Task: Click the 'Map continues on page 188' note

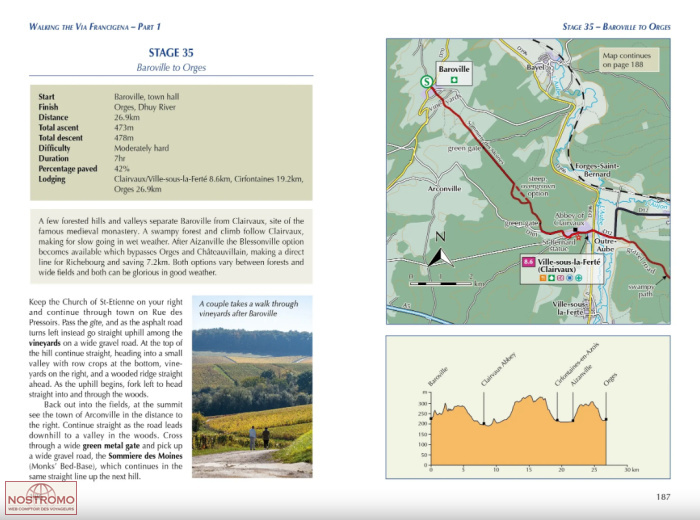Action: tap(628, 60)
